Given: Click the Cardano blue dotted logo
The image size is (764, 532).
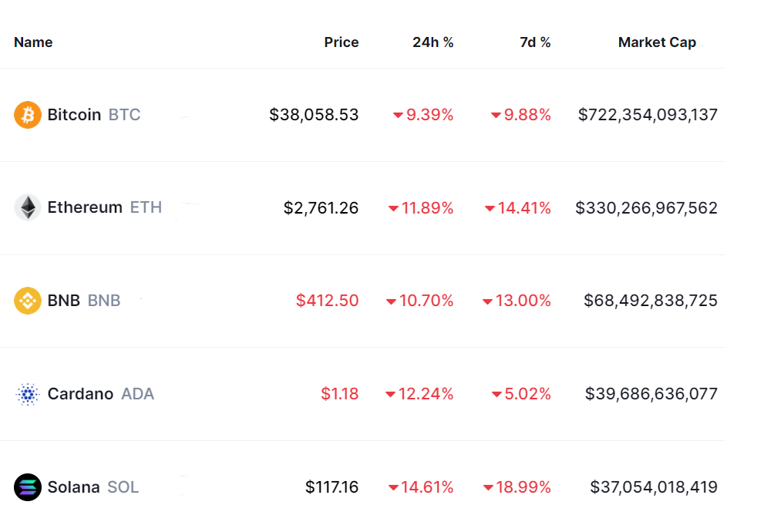Looking at the screenshot, I should pyautogui.click(x=28, y=394).
